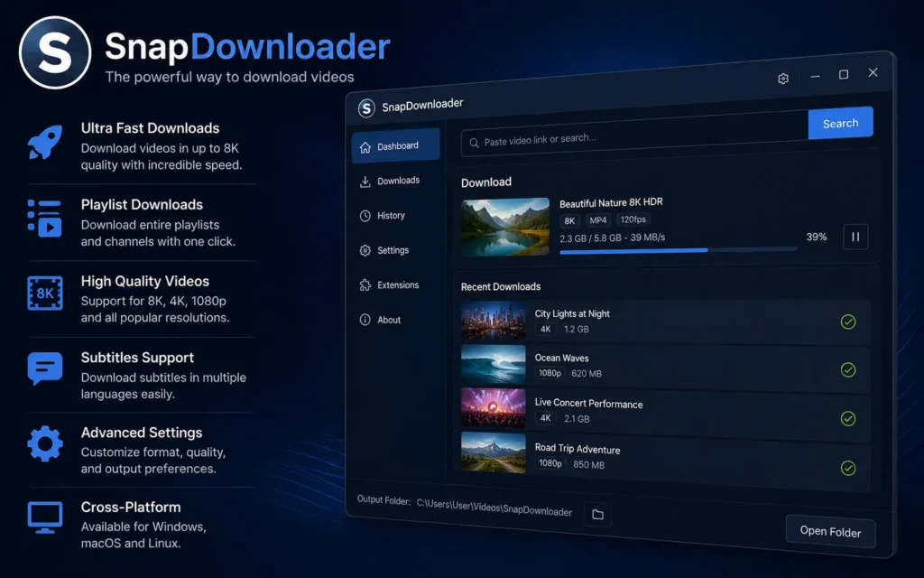Viewport: 924px width, 578px height.
Task: Open the Settings sidebar item
Action: (384, 250)
